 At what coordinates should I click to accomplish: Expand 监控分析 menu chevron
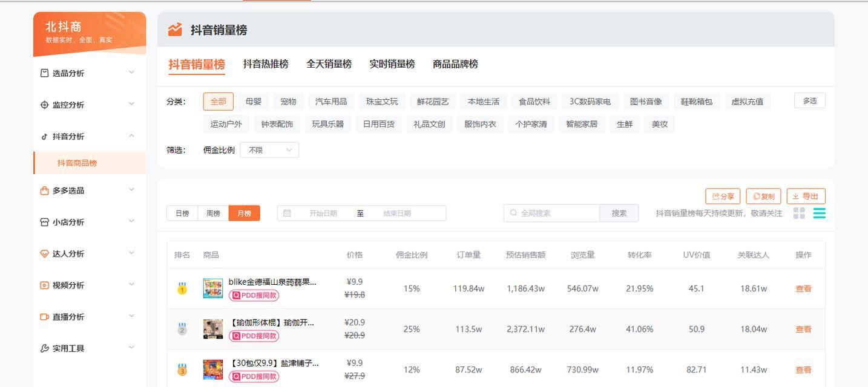pyautogui.click(x=131, y=104)
